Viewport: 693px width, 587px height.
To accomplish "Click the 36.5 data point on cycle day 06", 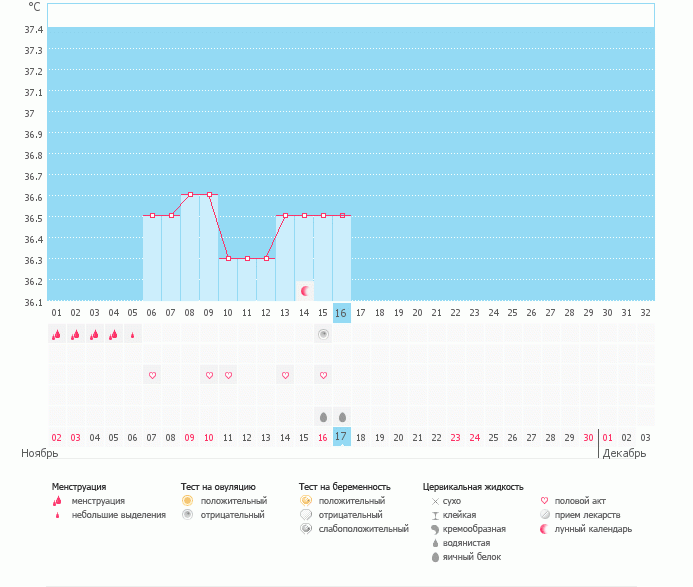I will click(x=152, y=215).
